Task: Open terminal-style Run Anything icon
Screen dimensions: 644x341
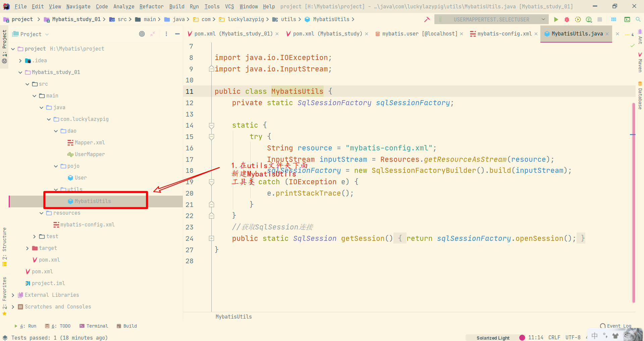Action: [x=627, y=19]
